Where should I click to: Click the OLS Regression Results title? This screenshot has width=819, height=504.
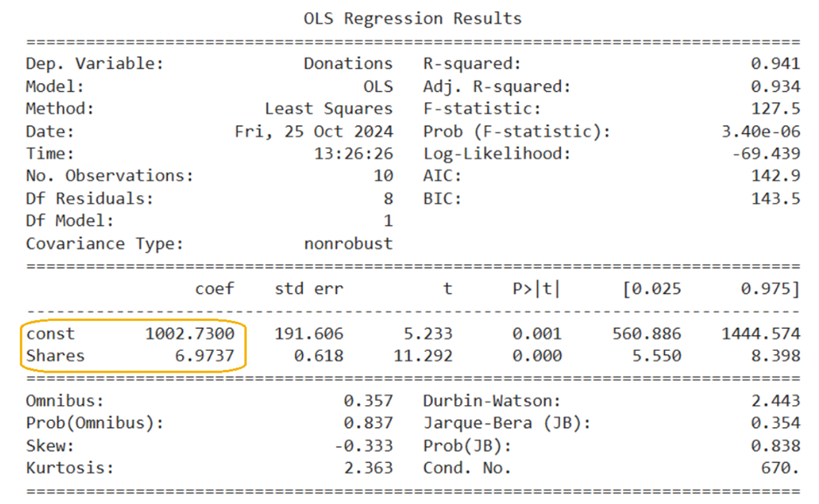[412, 18]
